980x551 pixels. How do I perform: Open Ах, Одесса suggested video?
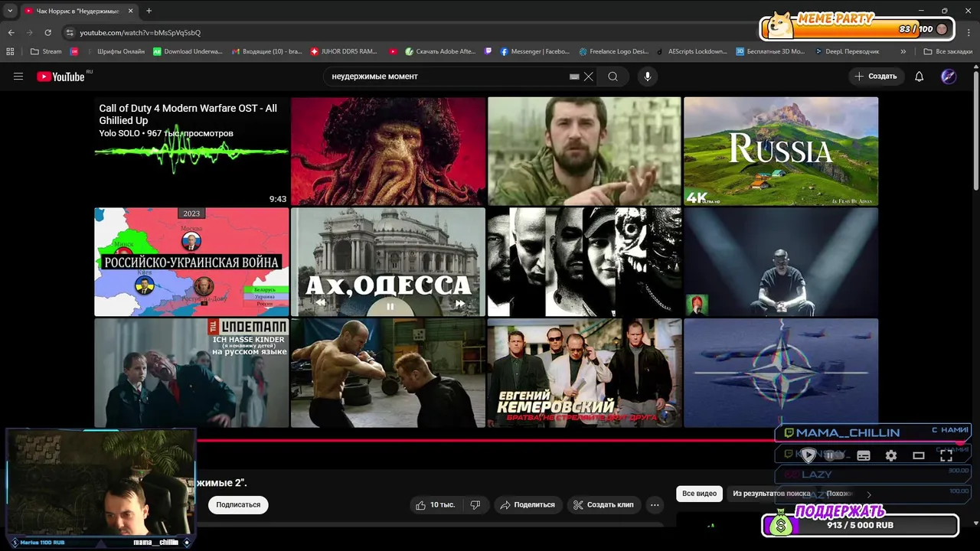point(388,262)
